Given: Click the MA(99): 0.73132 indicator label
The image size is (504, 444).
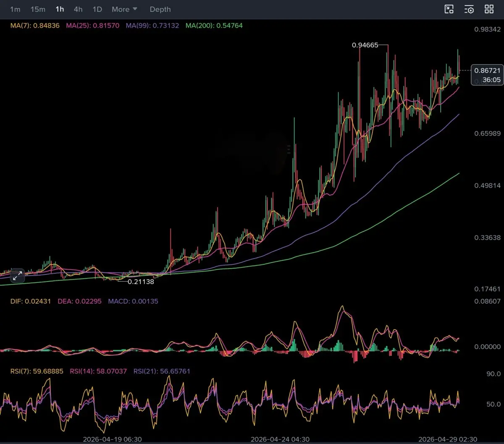Looking at the screenshot, I should (x=153, y=26).
